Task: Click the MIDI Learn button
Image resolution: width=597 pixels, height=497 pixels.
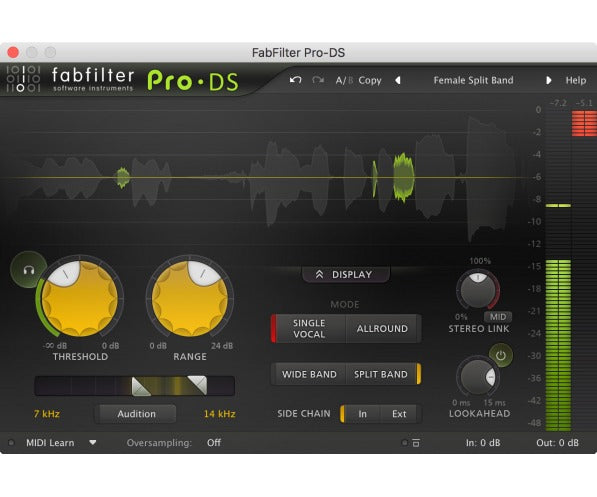Action: (x=50, y=443)
